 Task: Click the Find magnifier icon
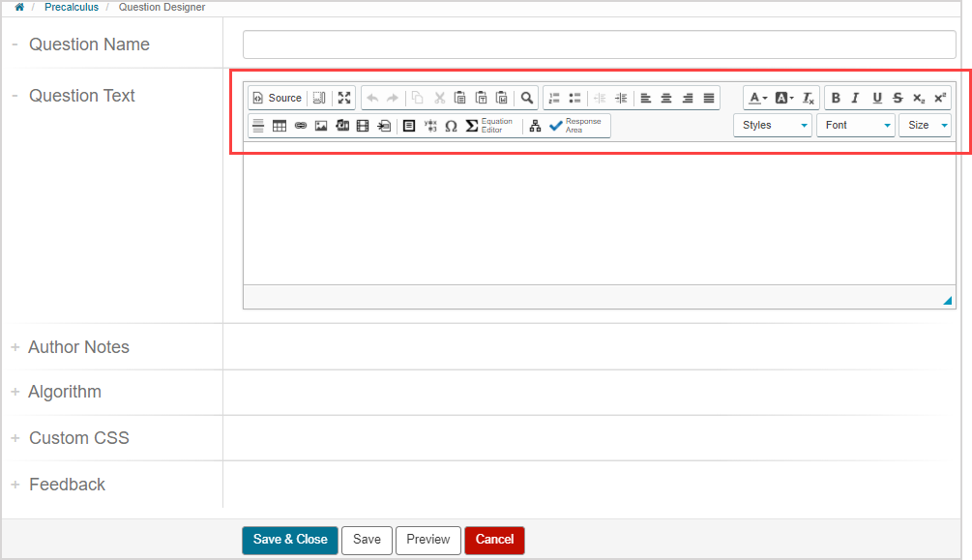pos(527,98)
